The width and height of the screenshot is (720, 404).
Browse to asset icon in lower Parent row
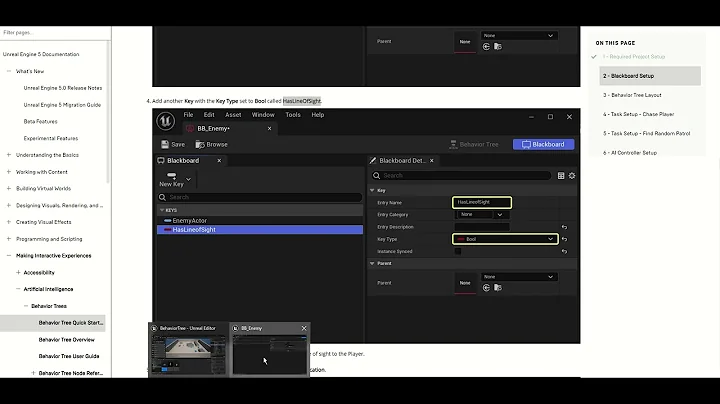498,288
